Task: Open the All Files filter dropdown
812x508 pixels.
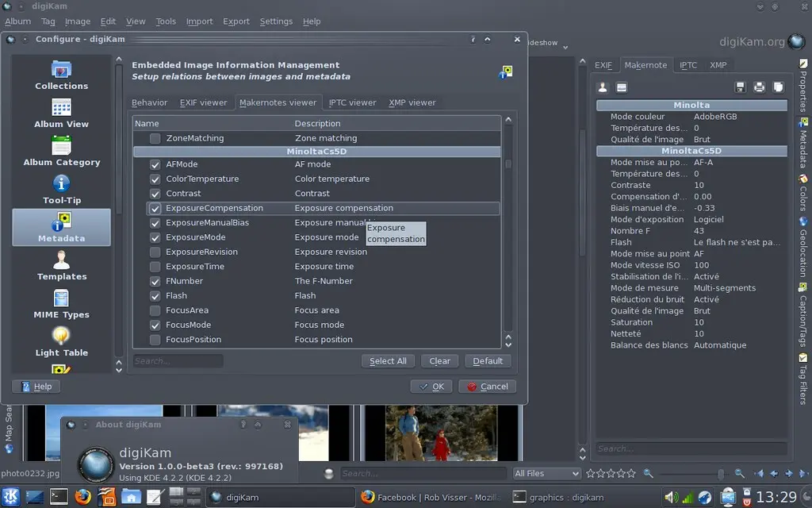Action: 547,473
